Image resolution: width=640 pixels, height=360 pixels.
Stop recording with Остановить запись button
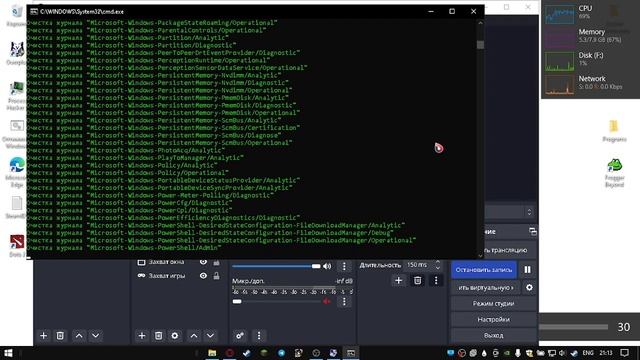(484, 270)
